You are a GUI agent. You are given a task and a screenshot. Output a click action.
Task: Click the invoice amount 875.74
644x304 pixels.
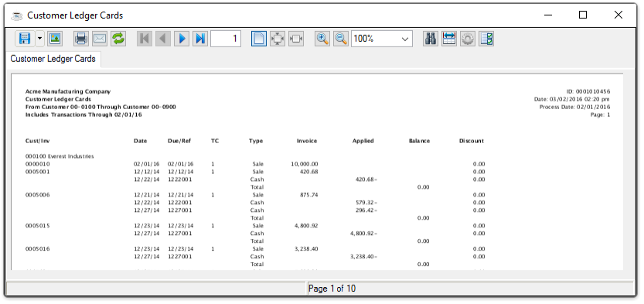[309, 195]
